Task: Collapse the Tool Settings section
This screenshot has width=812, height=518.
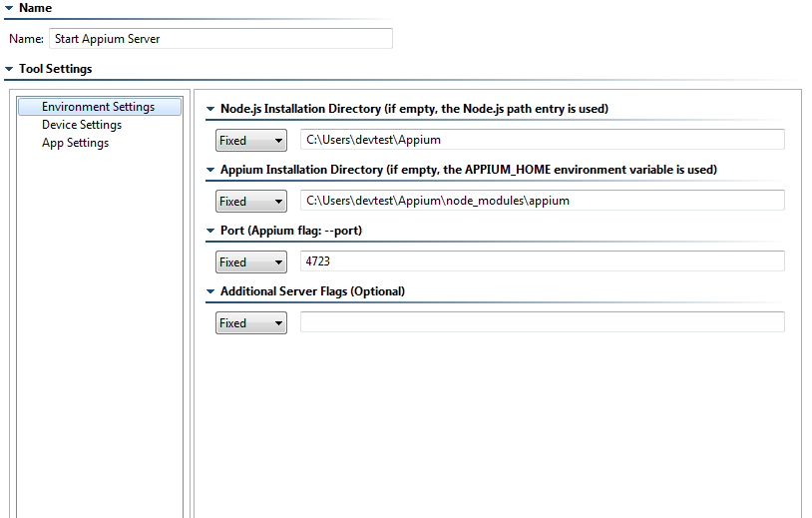Action: 9,69
